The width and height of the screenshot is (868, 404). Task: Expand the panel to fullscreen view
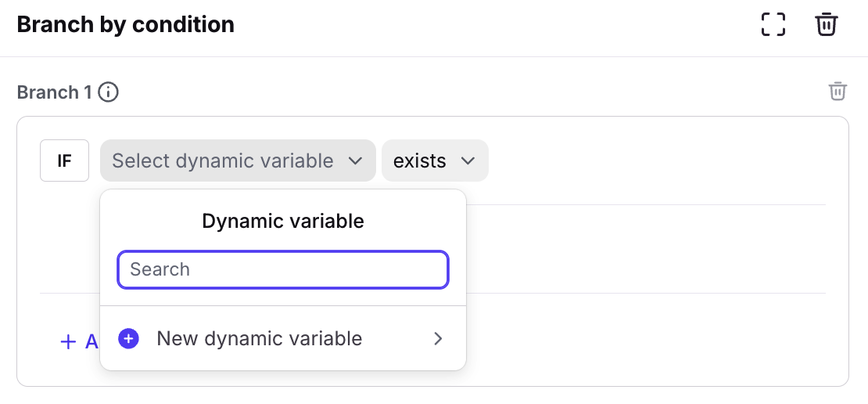click(x=773, y=24)
